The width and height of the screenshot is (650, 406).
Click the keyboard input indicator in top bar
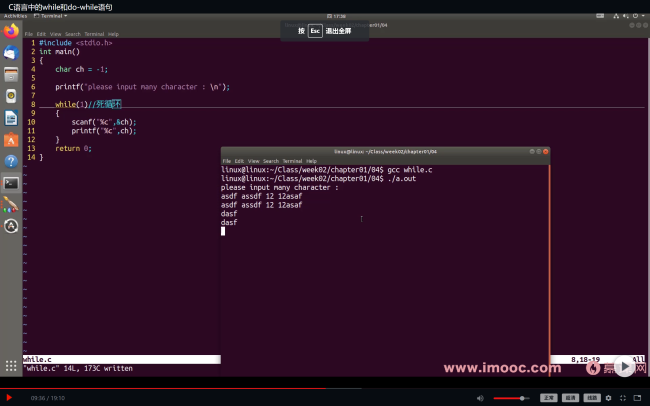600,16
